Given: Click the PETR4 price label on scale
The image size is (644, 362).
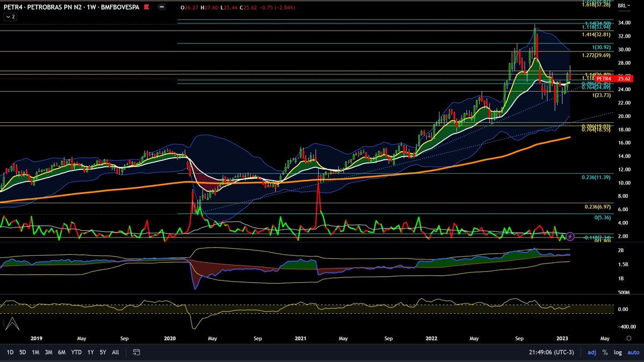Looking at the screenshot, I should 604,78.
